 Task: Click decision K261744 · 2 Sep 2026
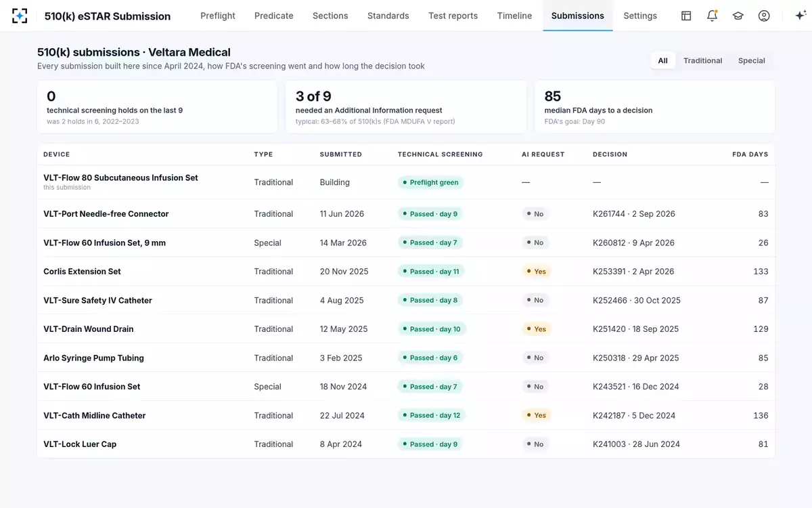click(634, 214)
